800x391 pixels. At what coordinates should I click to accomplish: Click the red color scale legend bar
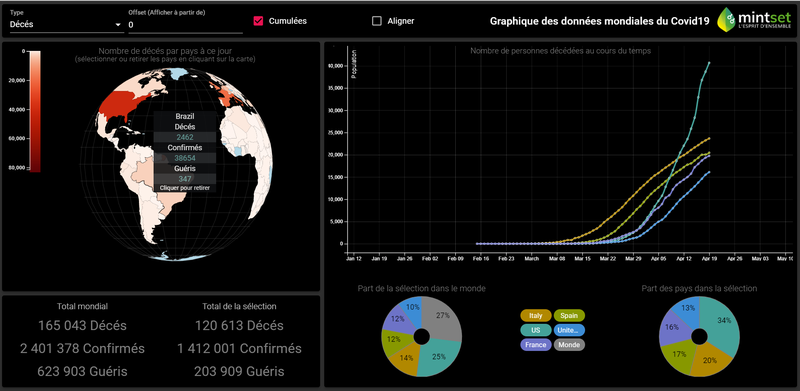pos(35,111)
